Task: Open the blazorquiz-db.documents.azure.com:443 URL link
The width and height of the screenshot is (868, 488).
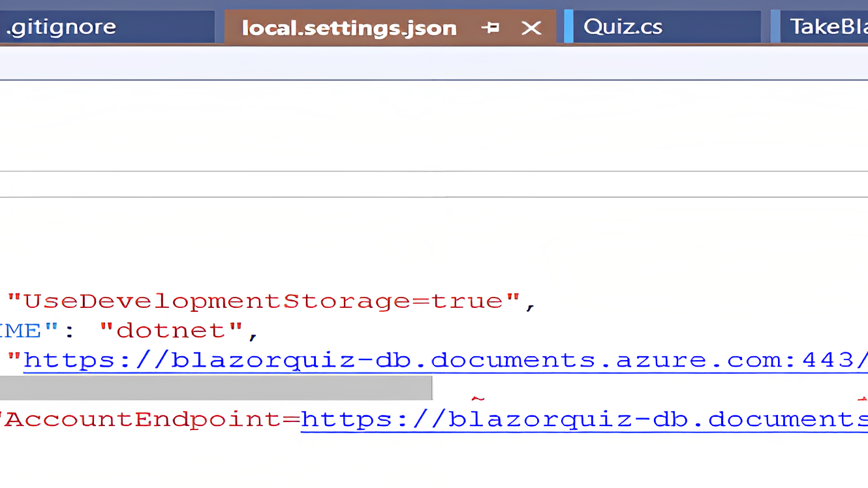Action: point(446,361)
